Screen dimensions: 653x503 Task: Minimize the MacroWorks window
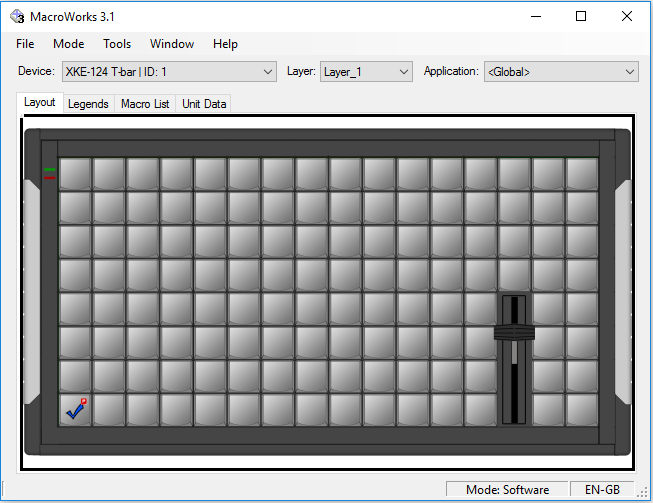click(536, 16)
